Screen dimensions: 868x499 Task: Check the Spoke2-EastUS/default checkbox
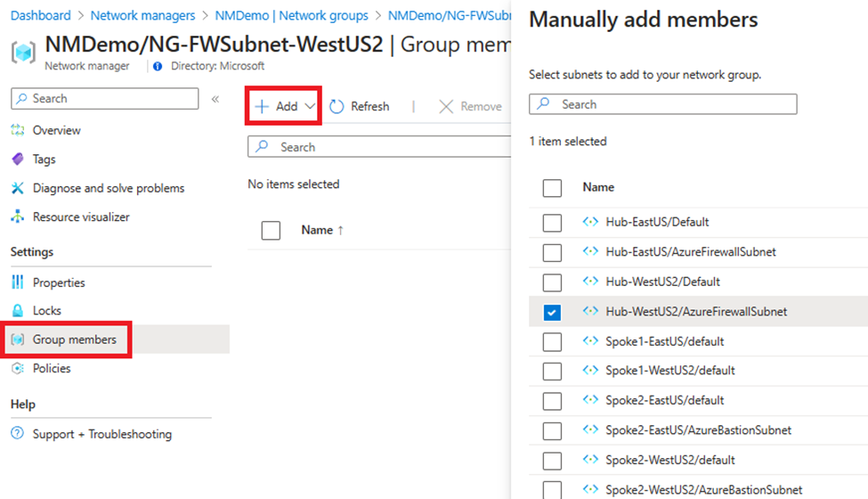[x=552, y=402]
